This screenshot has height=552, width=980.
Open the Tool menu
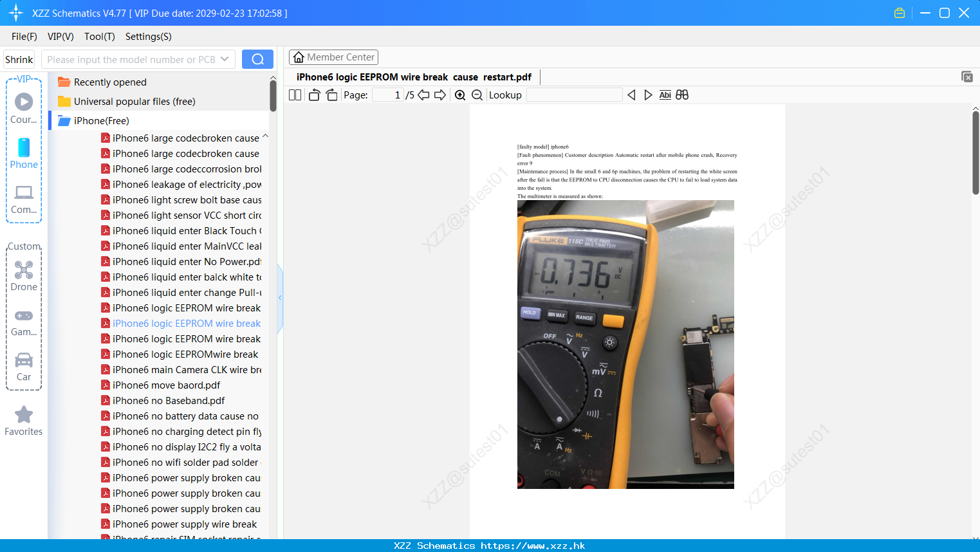(100, 37)
